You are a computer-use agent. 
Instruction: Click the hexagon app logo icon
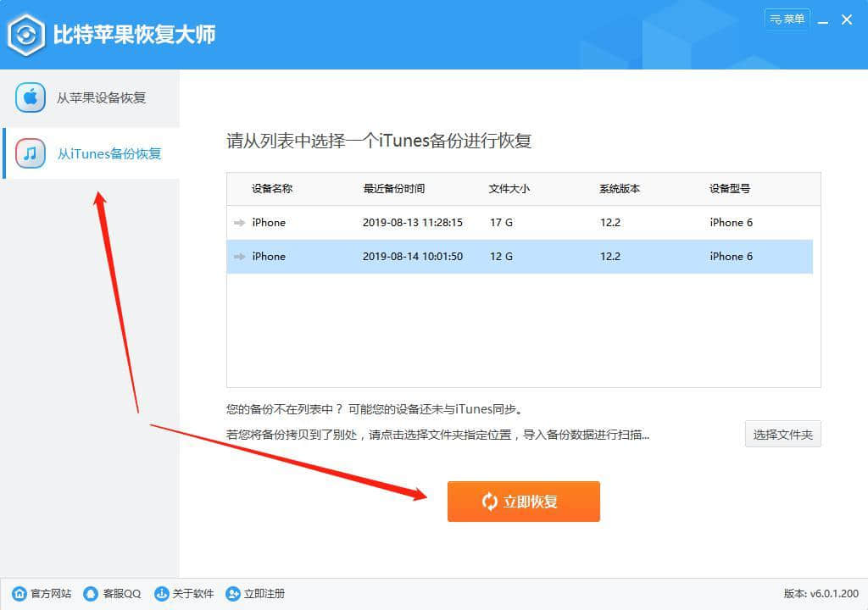(x=27, y=35)
